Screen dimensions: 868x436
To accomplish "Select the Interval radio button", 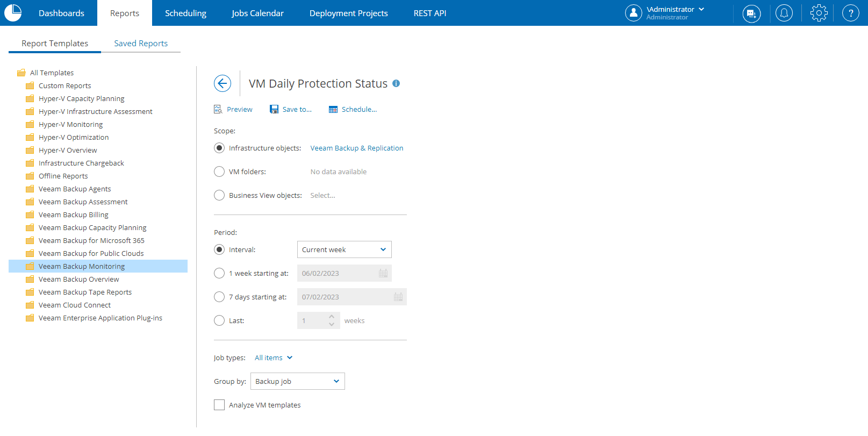I will [219, 249].
